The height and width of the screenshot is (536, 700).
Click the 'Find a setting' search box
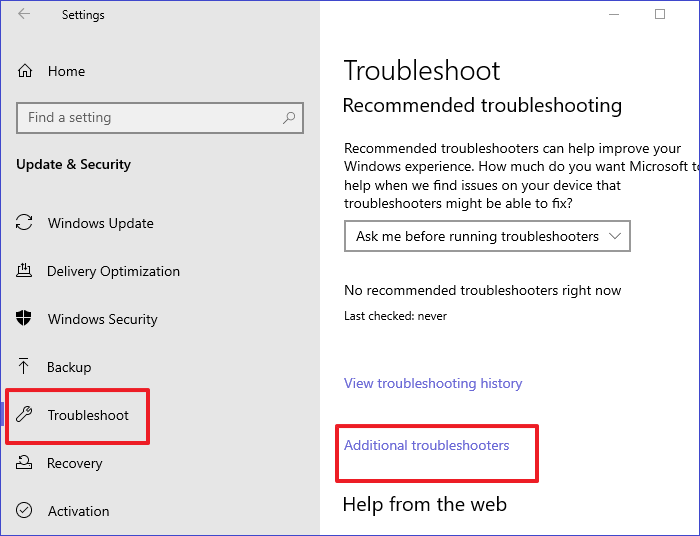click(150, 118)
